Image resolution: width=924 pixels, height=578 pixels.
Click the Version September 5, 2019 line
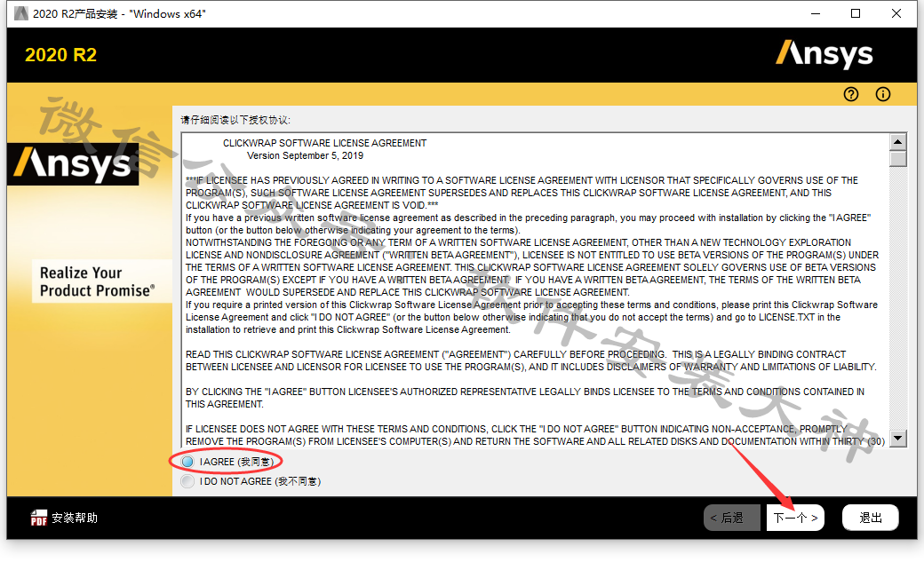[x=306, y=155]
